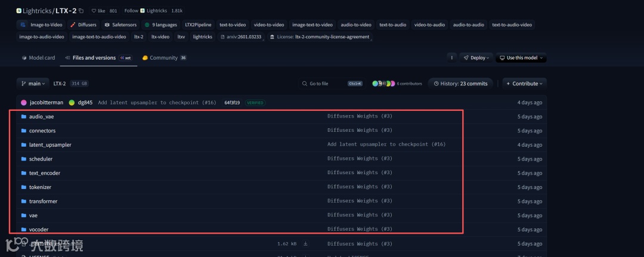Click the 5 days ago timestamp for scheduler
Viewport: 644px width, 257px height.
[x=530, y=159]
